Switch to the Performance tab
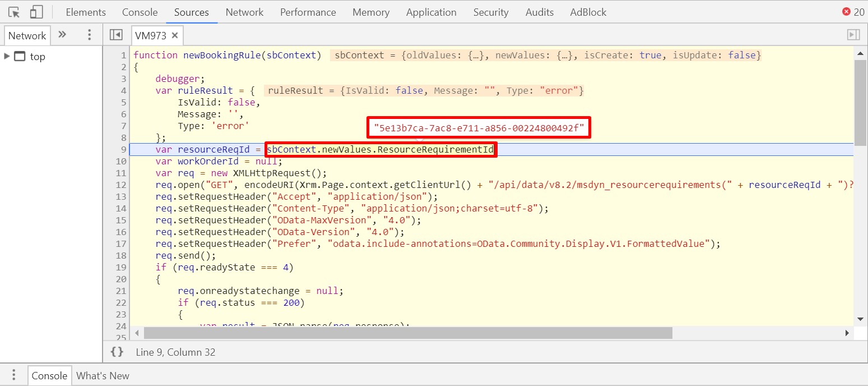 [x=308, y=12]
